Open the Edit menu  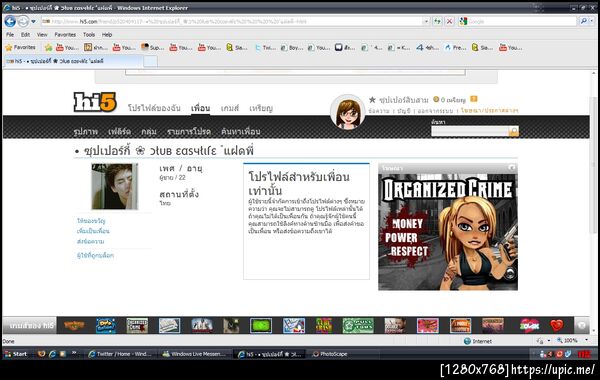pos(25,34)
